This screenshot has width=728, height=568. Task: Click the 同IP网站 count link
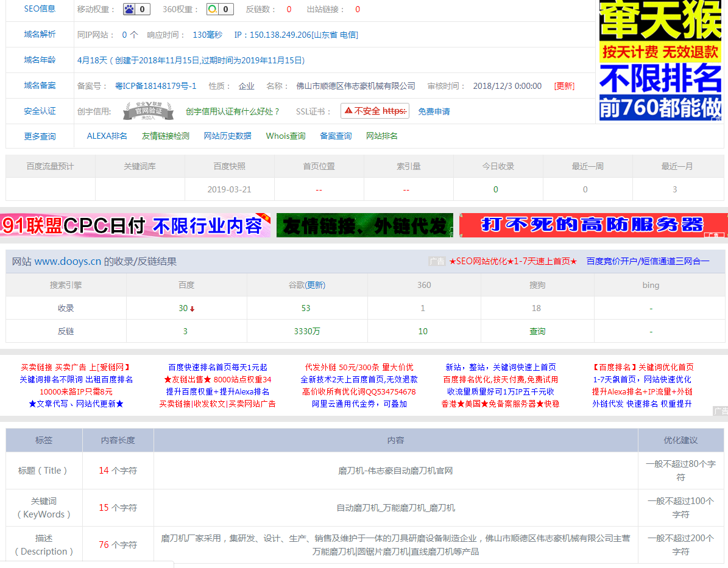pos(124,35)
